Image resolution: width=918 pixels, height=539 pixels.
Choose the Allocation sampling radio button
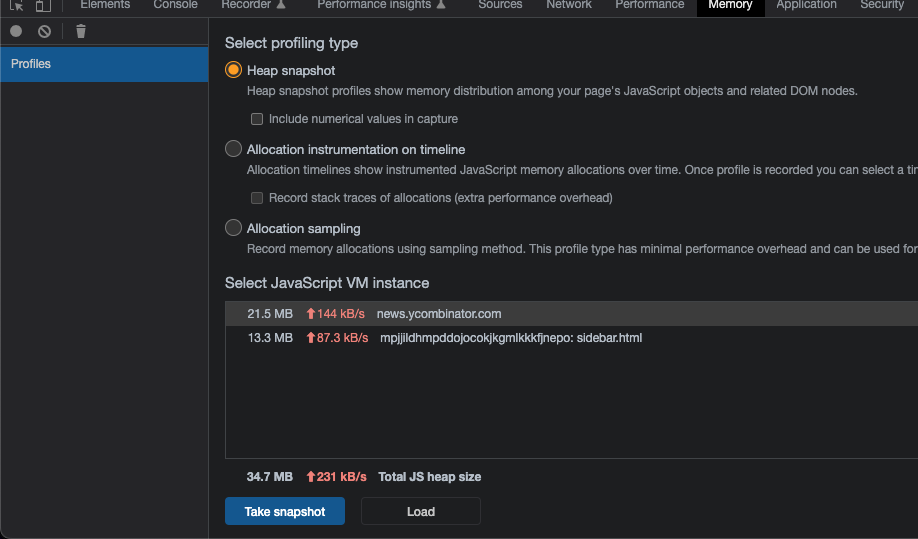[x=233, y=228]
